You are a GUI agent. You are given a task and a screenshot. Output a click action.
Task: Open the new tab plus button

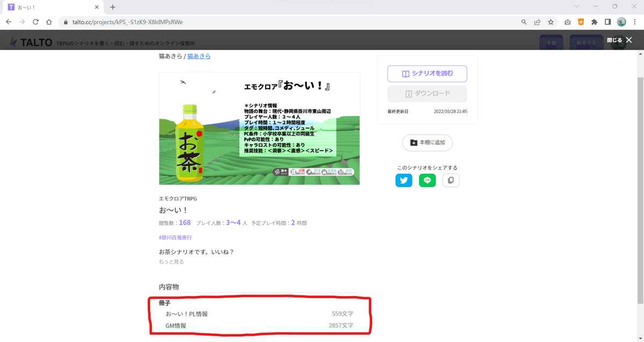point(113,7)
